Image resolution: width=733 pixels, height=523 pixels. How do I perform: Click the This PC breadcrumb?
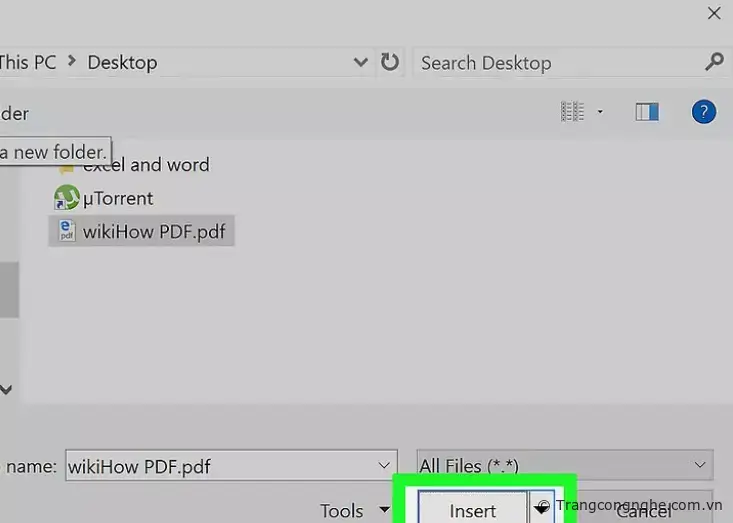coord(28,62)
